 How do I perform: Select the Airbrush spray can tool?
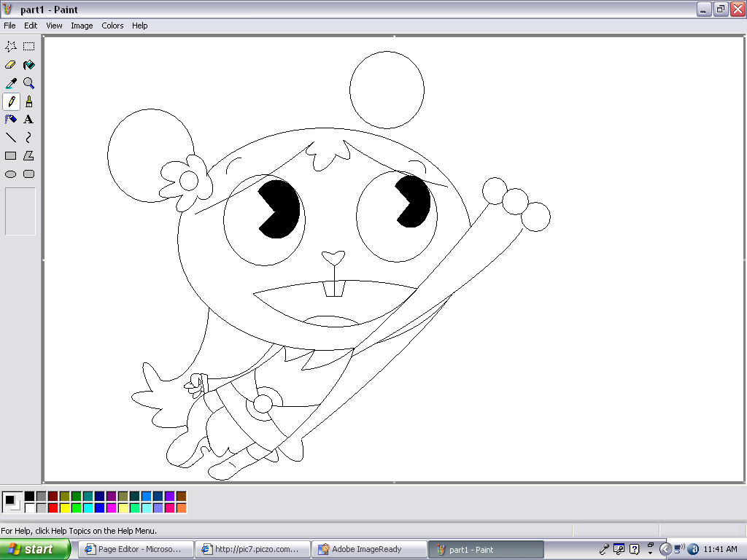(11, 119)
